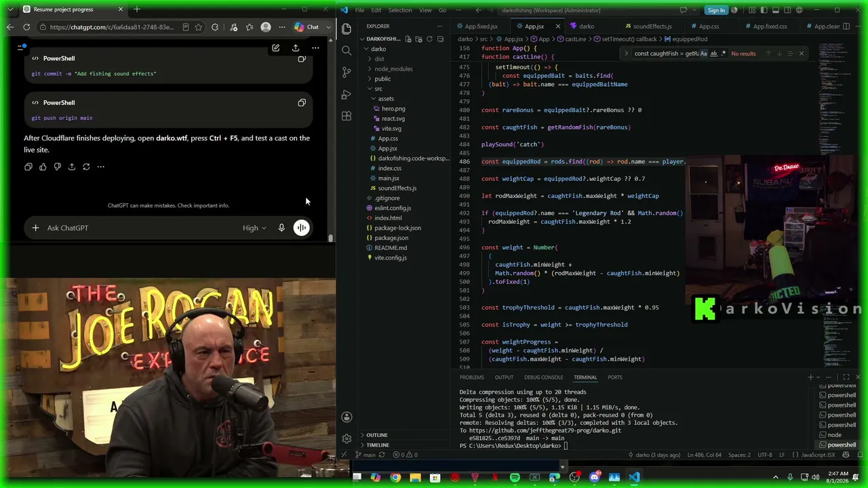Viewport: 868px width, 488px height.
Task: Click the Sign In button
Action: (x=715, y=10)
